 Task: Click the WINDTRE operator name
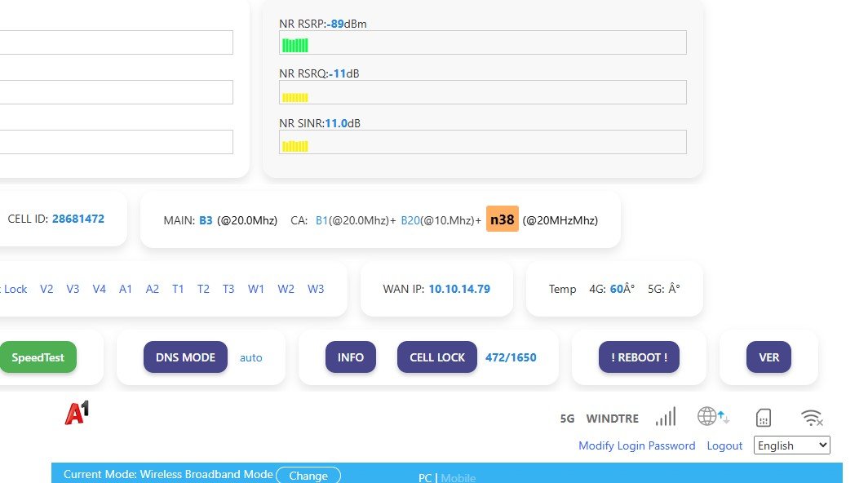(612, 419)
